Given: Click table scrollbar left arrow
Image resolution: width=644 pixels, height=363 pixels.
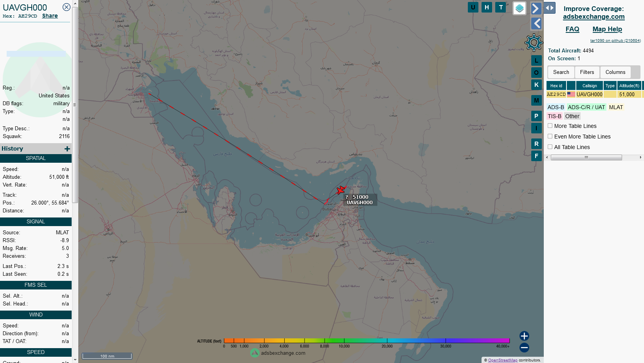Looking at the screenshot, I should 547,157.
